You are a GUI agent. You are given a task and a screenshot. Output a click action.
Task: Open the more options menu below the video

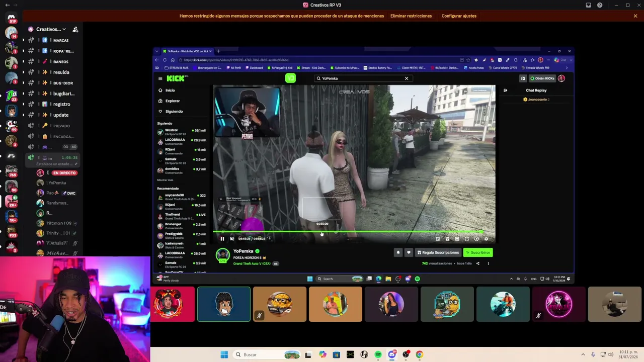pos(488,263)
